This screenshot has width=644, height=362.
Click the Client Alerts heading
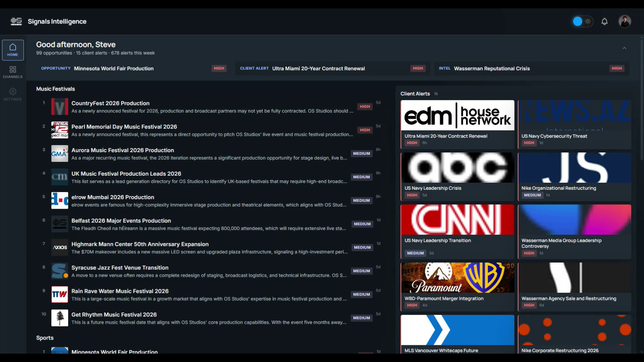point(415,94)
